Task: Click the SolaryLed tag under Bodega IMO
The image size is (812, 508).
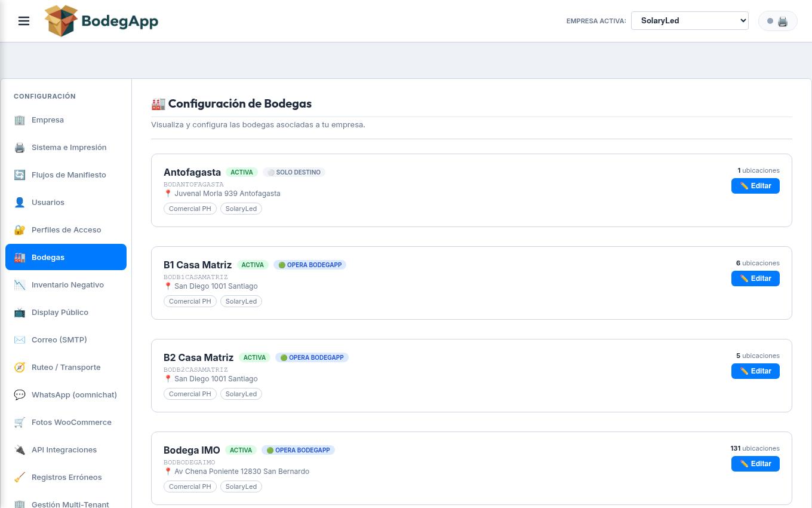Action: click(x=241, y=486)
